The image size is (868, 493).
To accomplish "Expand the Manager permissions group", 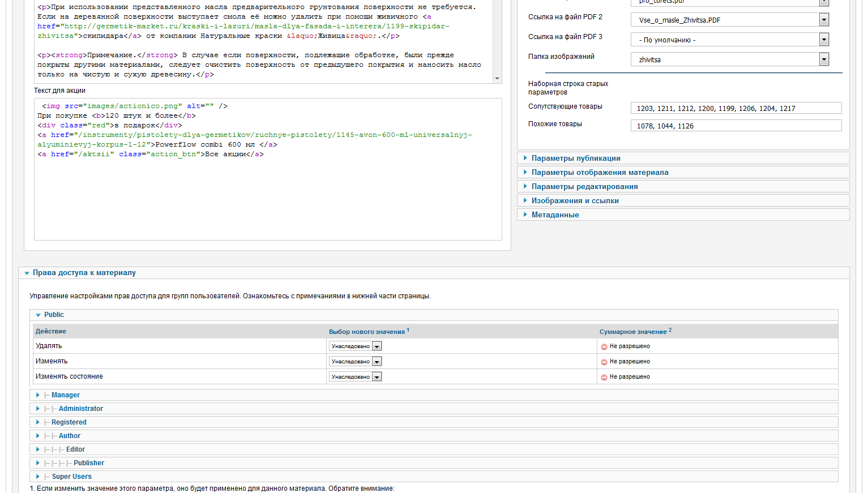I will click(65, 395).
